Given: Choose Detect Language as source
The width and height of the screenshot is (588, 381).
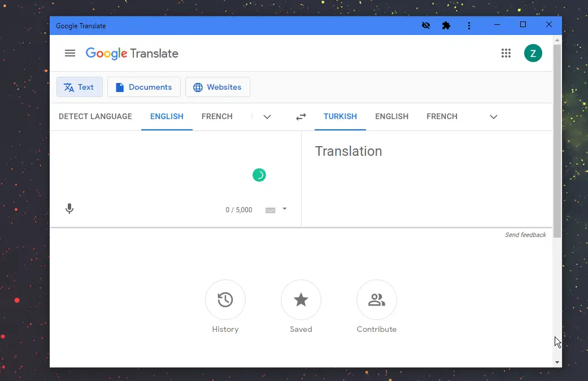Looking at the screenshot, I should pos(95,116).
